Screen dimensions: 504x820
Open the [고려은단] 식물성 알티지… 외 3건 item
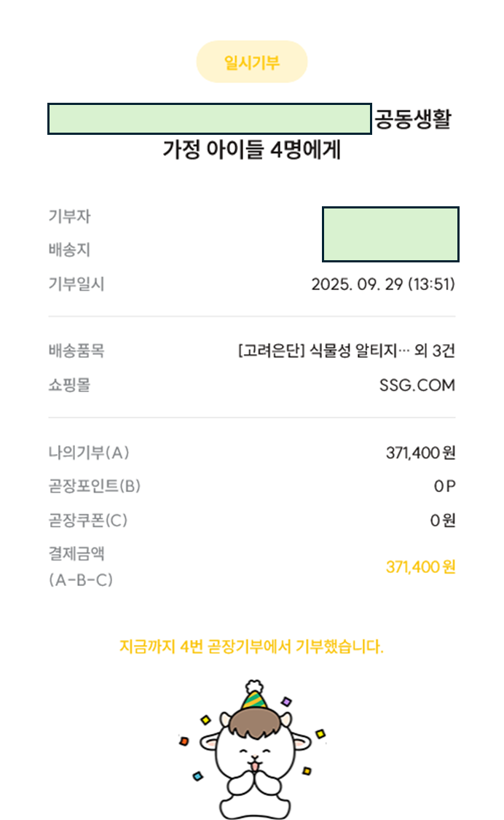[x=346, y=351]
